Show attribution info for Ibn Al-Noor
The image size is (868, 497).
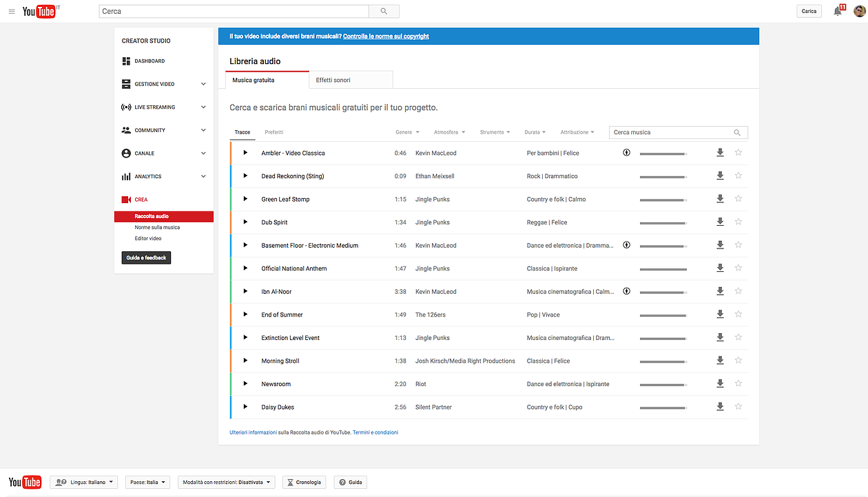626,291
